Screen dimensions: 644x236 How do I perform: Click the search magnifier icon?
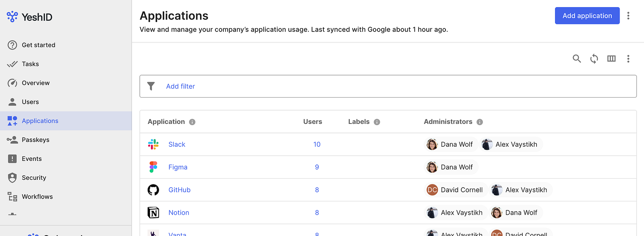pos(577,59)
